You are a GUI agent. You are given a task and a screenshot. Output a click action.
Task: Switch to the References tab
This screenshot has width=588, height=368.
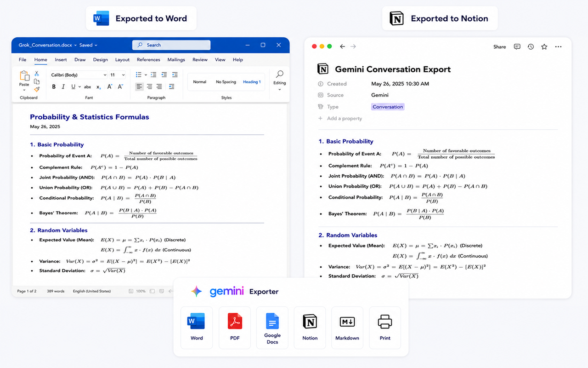(x=148, y=60)
